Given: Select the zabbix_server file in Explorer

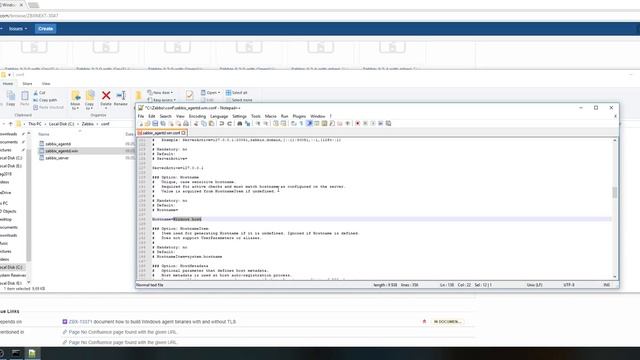Looking at the screenshot, I should [x=57, y=158].
